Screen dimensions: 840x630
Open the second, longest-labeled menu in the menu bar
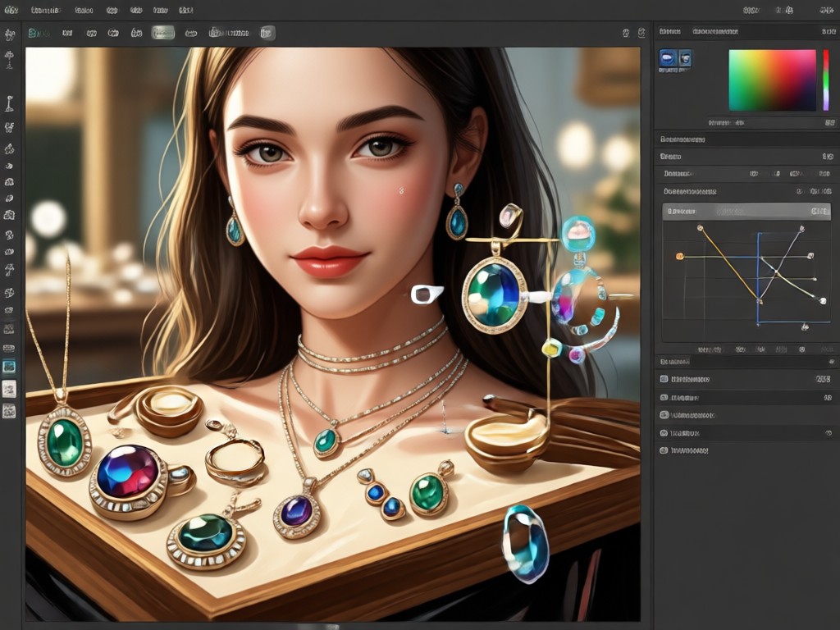click(46, 10)
